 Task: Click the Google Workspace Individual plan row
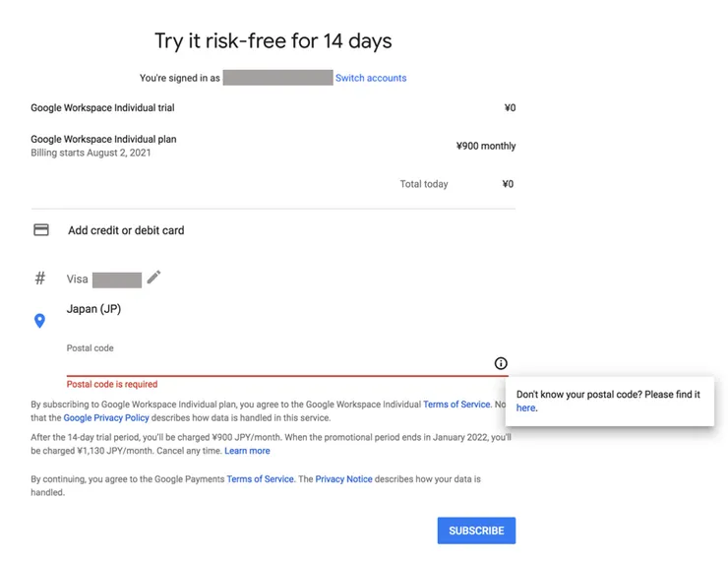point(103,140)
